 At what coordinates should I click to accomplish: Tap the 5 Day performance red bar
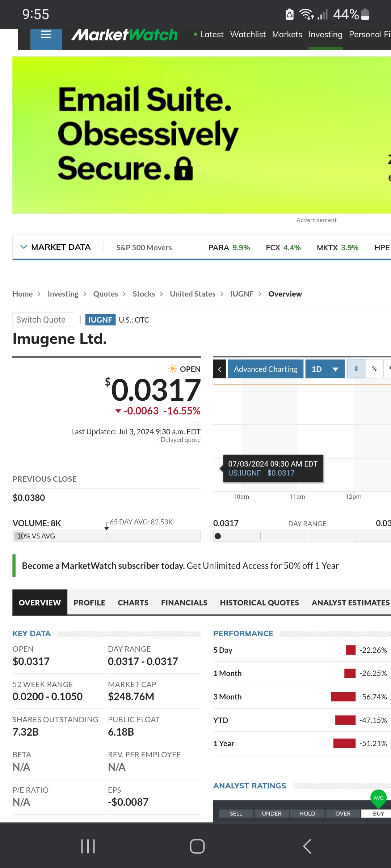click(x=351, y=650)
